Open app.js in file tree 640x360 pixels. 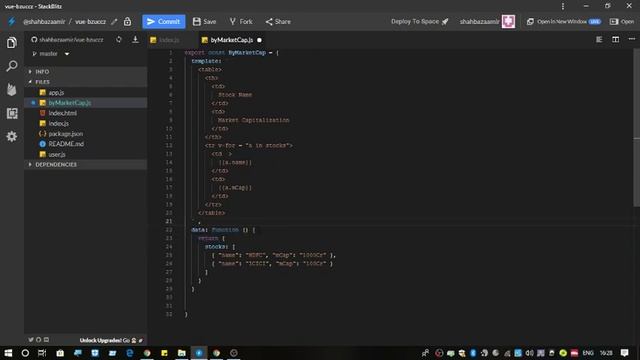click(x=56, y=93)
